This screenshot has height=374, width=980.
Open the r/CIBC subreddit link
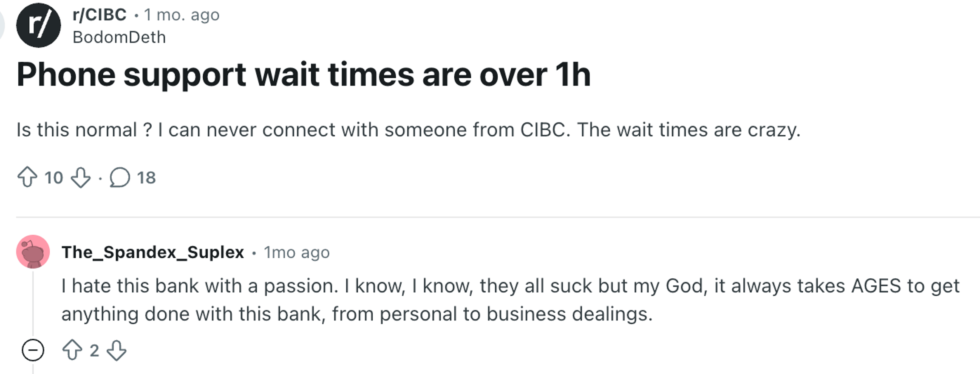tap(98, 14)
